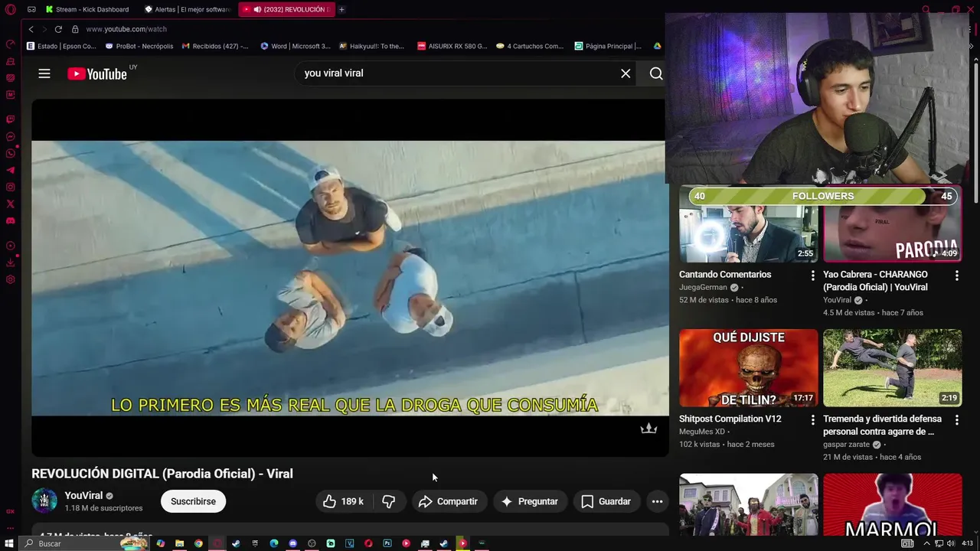Open Twitch in Opera sidebar
This screenshot has width=980, height=551.
[x=10, y=119]
